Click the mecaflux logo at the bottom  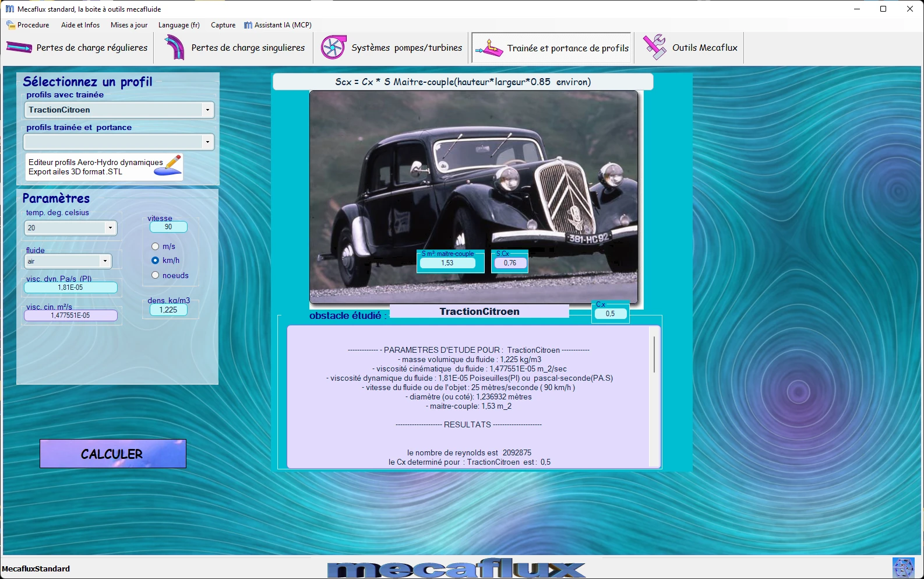[456, 569]
